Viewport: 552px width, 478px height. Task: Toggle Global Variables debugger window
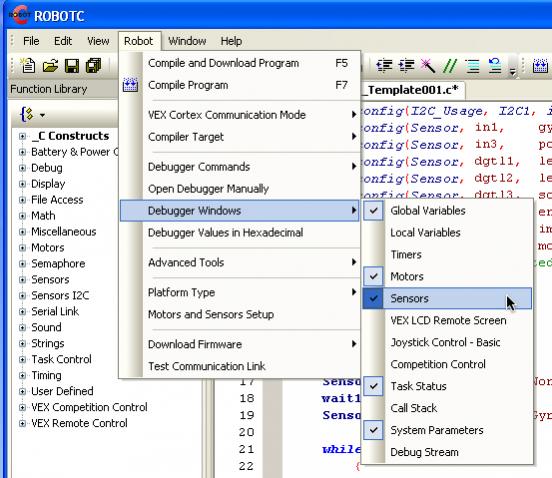[x=447, y=210]
